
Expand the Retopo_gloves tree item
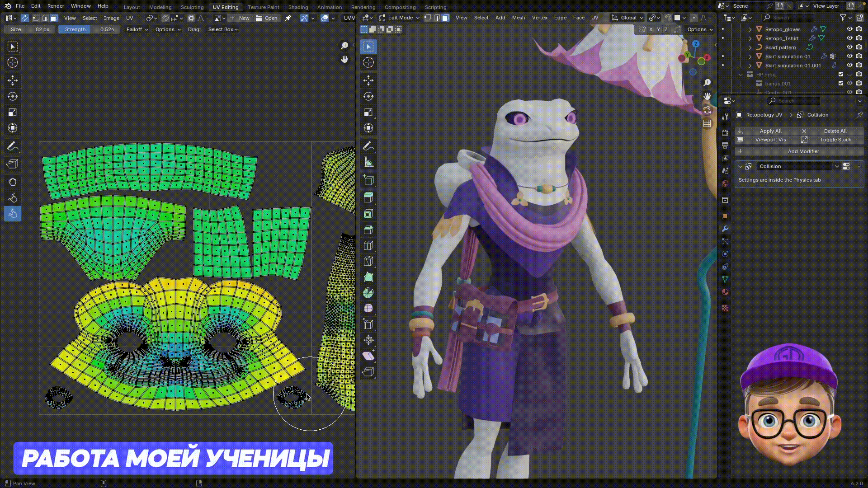(750, 29)
